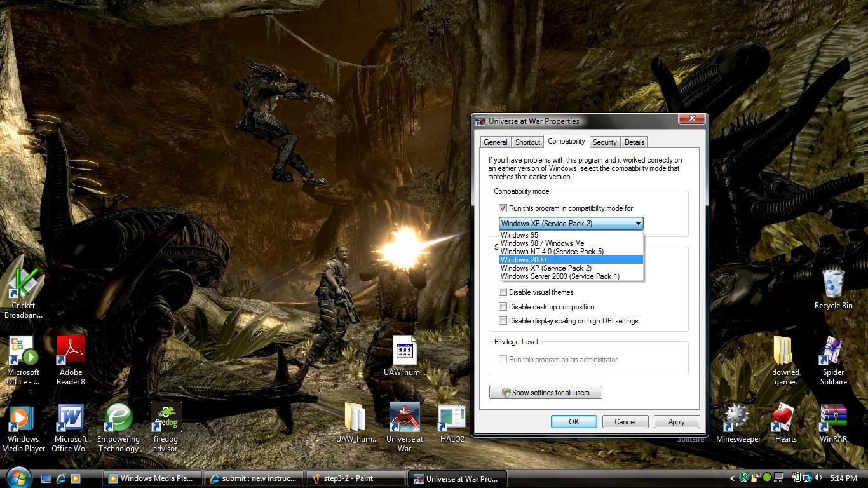Image resolution: width=868 pixels, height=488 pixels.
Task: Enable Disable display scaling on high DPI
Action: pyautogui.click(x=503, y=321)
